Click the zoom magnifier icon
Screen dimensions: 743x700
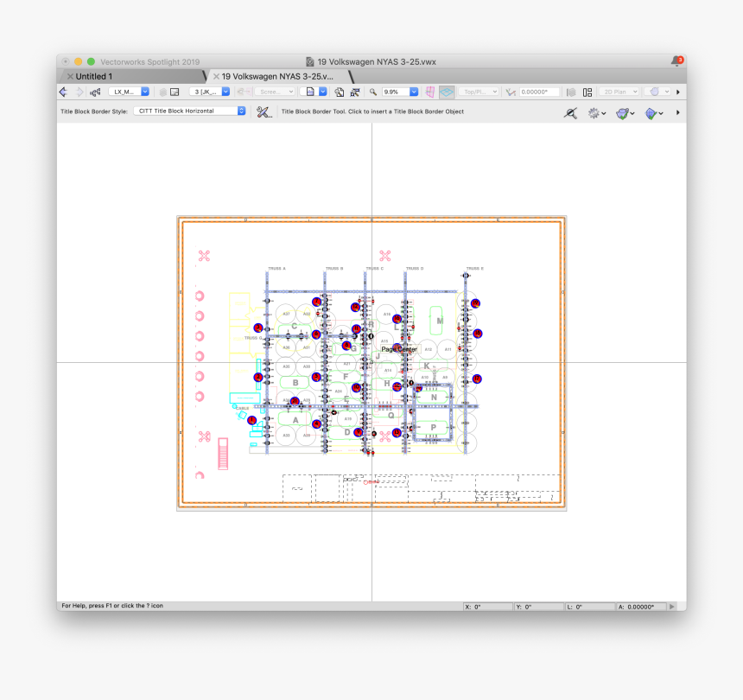pos(373,92)
